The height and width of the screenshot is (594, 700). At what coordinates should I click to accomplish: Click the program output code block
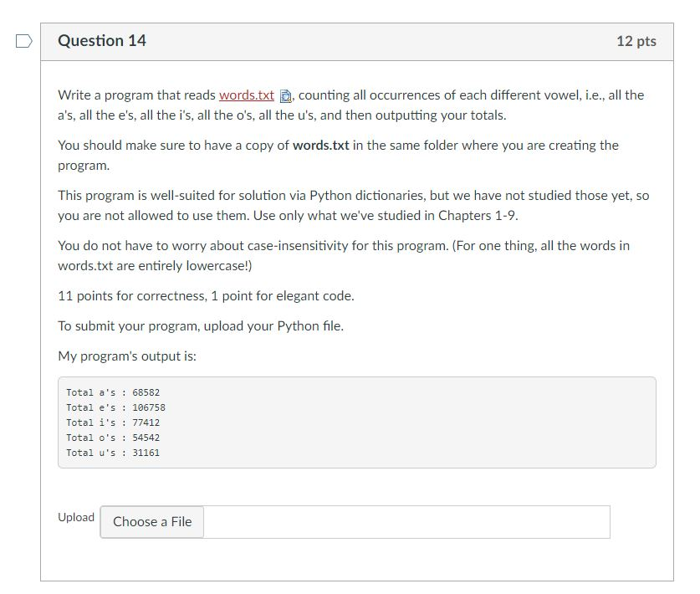pos(355,422)
